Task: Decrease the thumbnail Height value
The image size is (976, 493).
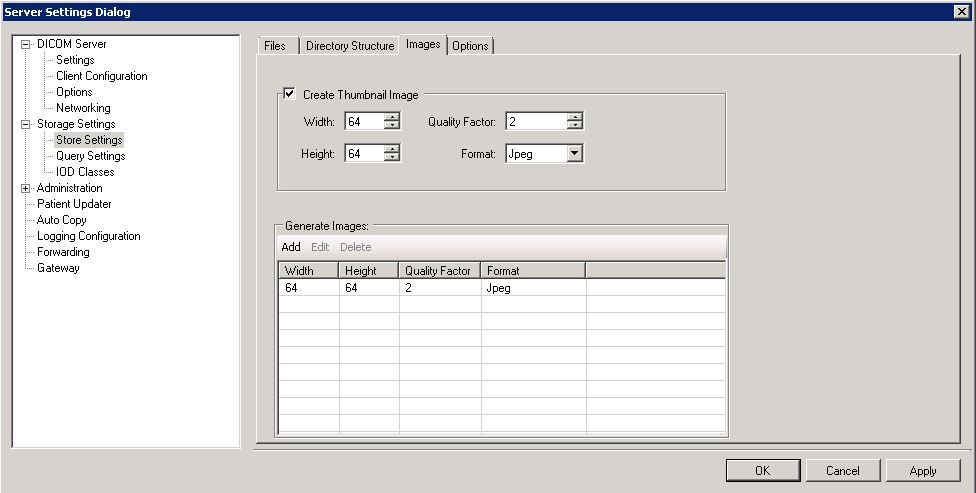Action: (x=392, y=158)
